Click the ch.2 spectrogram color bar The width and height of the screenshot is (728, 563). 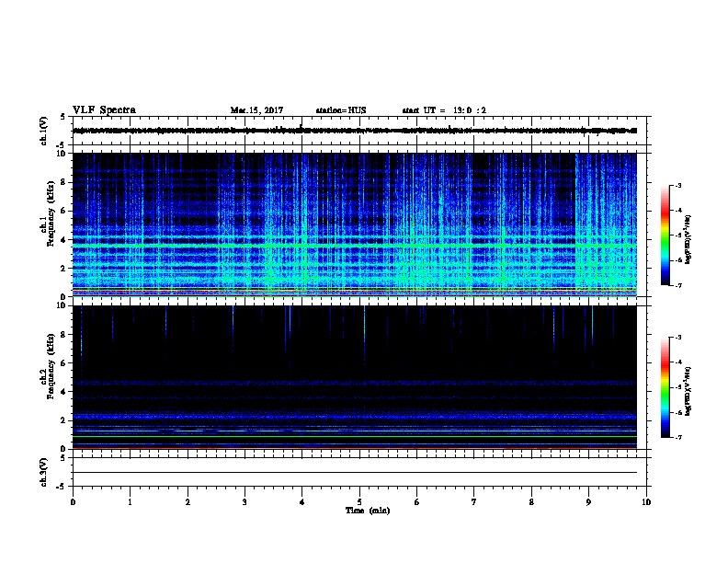tap(665, 387)
